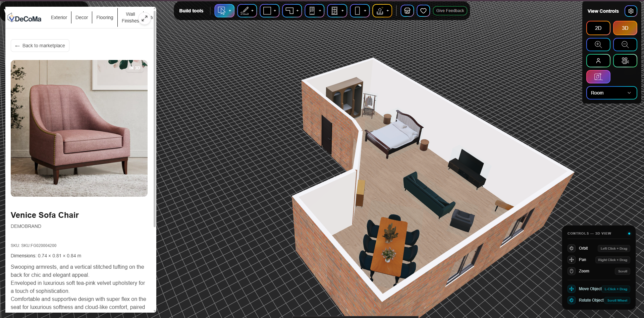This screenshot has height=318, width=644.
Task: Open the Wall Finishes tab
Action: coord(130,17)
